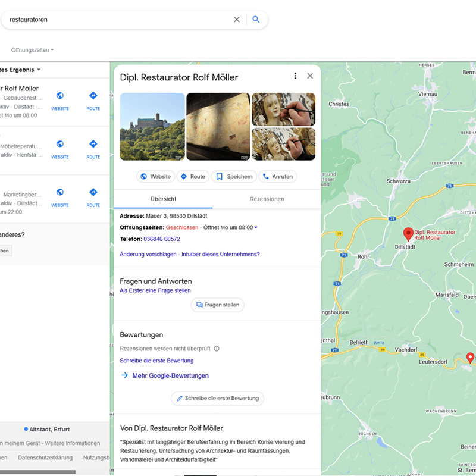The height and width of the screenshot is (476, 476).
Task: Click info icon next to Rezensionen notice
Action: click(x=217, y=349)
